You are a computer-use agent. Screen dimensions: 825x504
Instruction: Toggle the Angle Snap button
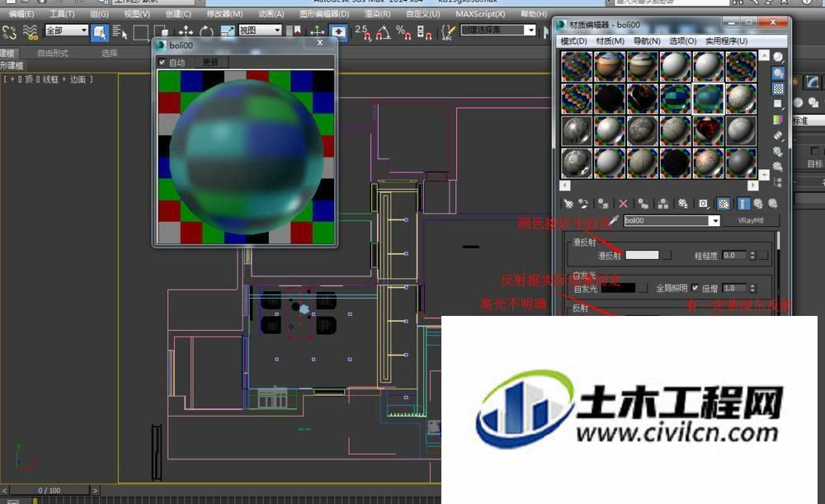[x=383, y=33]
